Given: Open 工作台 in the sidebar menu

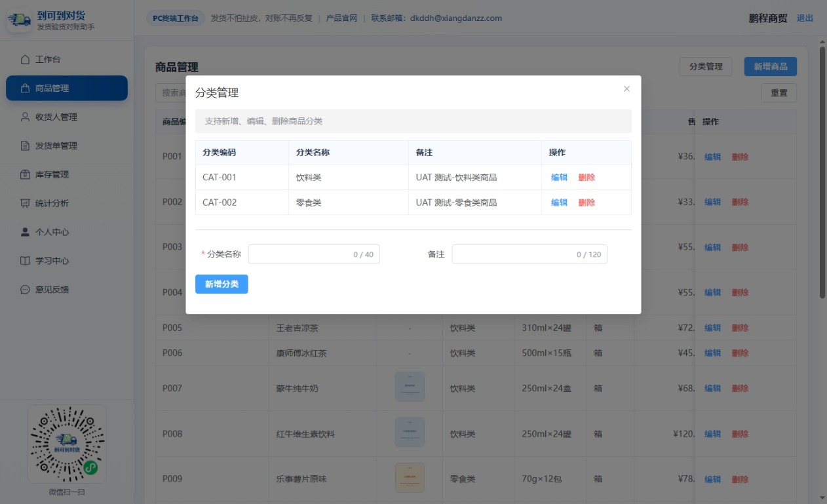Looking at the screenshot, I should coord(67,60).
